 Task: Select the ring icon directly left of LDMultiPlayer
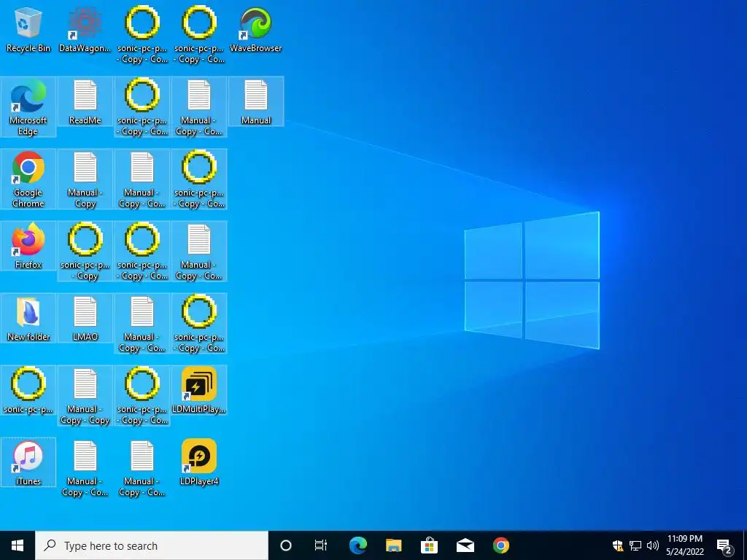pos(142,396)
